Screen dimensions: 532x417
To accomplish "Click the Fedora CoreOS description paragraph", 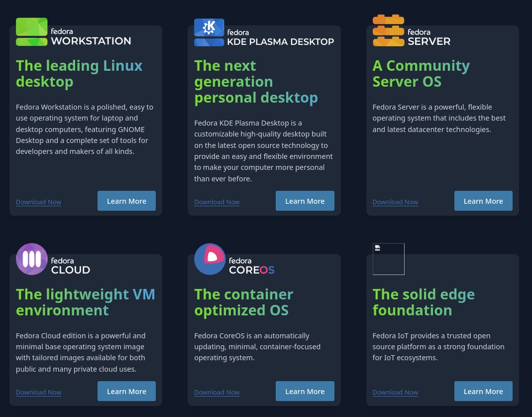I will [257, 347].
